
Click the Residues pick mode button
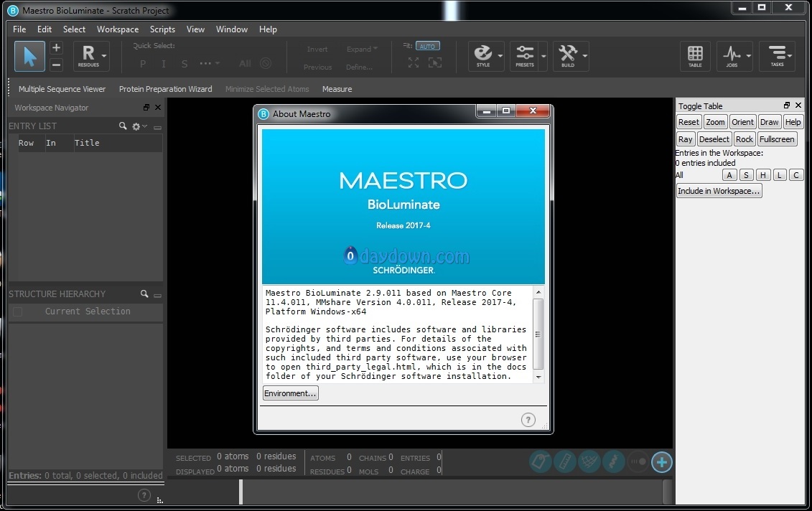(88, 56)
